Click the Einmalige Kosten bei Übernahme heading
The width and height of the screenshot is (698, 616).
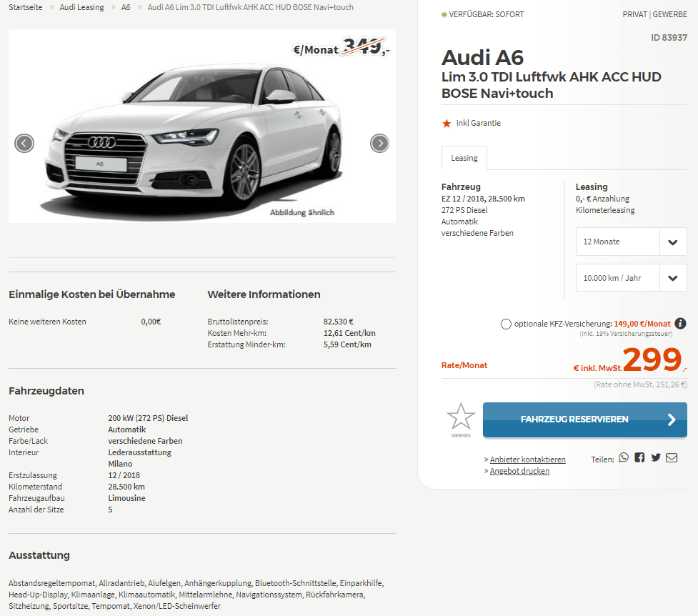coord(91,294)
